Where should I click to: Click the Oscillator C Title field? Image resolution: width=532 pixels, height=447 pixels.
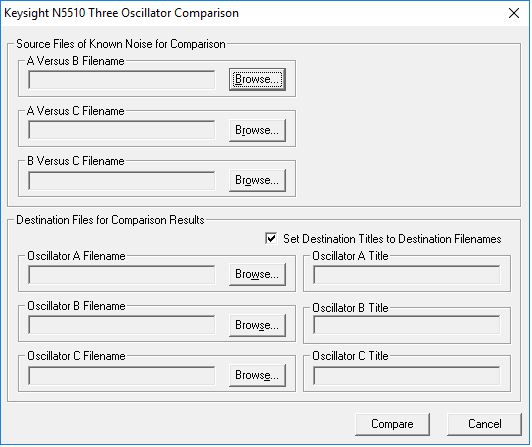(406, 375)
